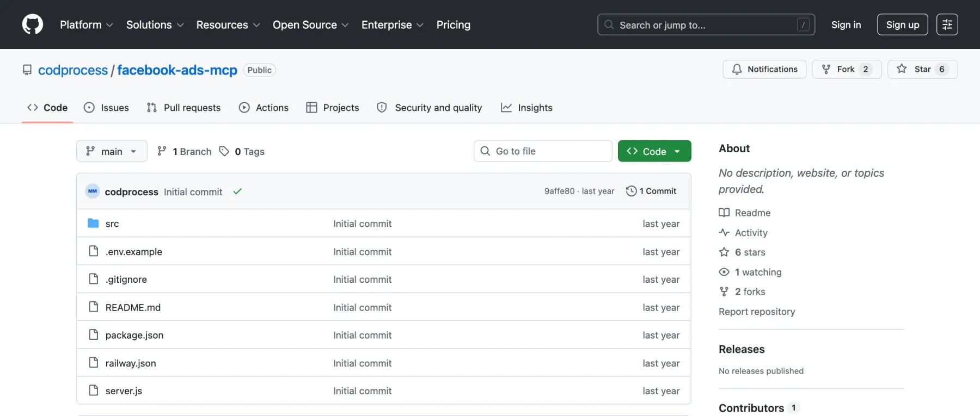980x416 pixels.
Task: Open the latest Initial commit message link
Action: click(193, 192)
